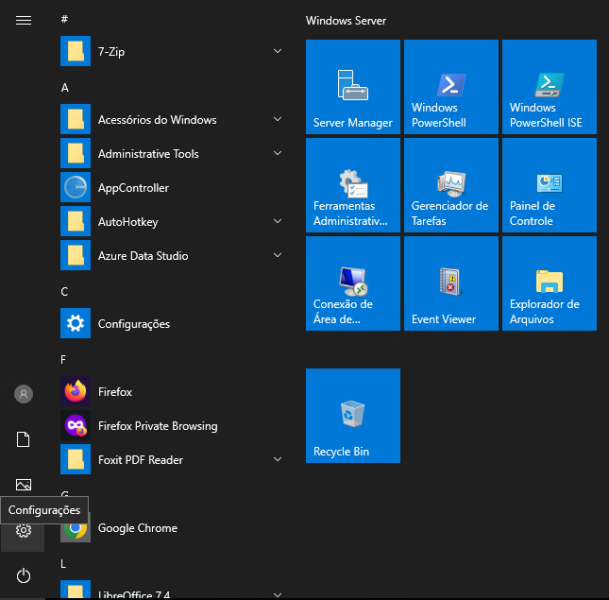This screenshot has height=600, width=609.
Task: Click the Firefox Private Browsing label
Action: 158,426
